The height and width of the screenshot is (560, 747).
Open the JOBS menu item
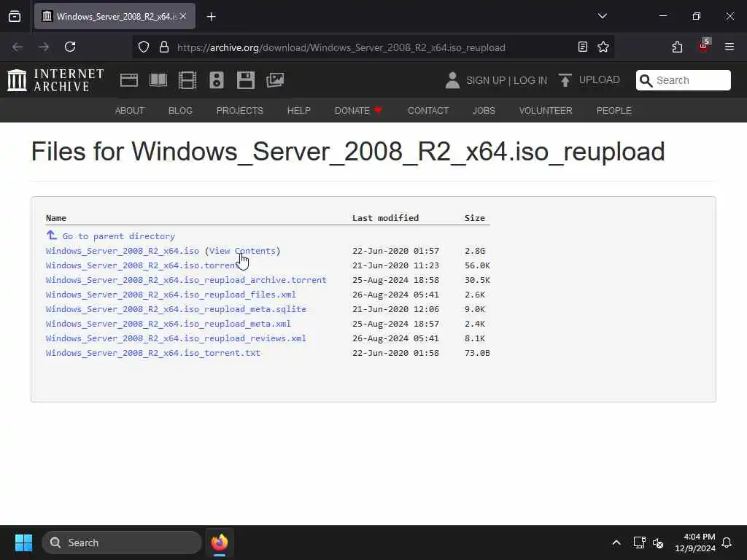pyautogui.click(x=484, y=111)
